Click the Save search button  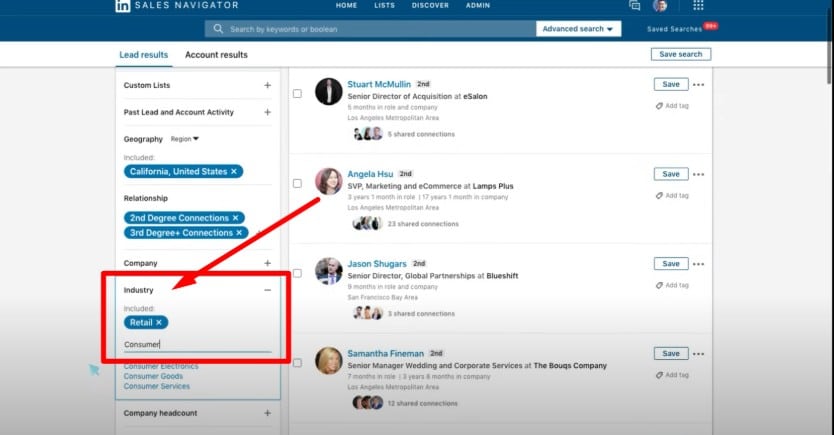[x=681, y=54]
